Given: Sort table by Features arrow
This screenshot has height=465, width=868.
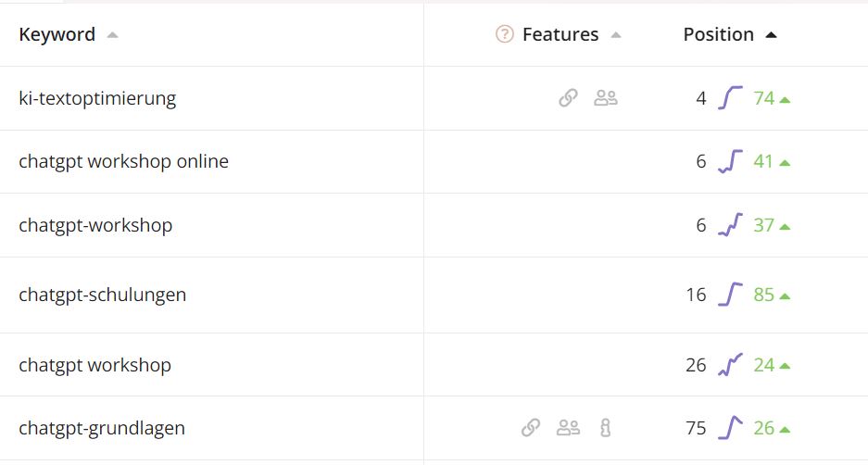Looking at the screenshot, I should coord(616,35).
